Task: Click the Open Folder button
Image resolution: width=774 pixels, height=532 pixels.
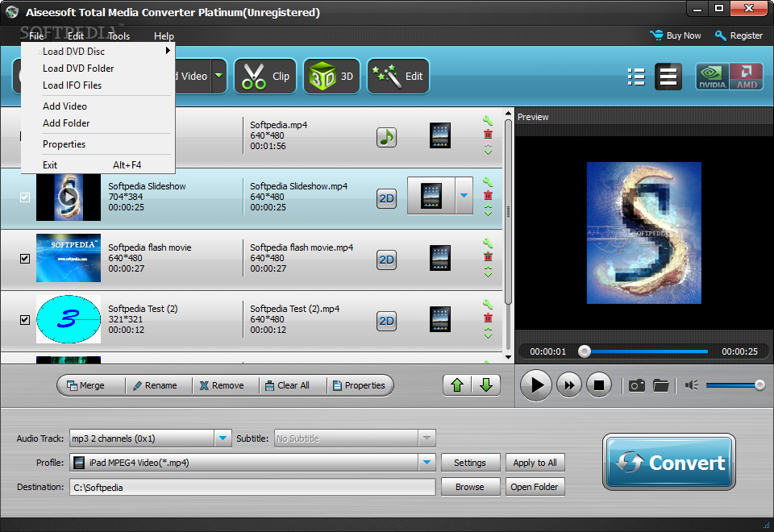Action: [x=535, y=487]
